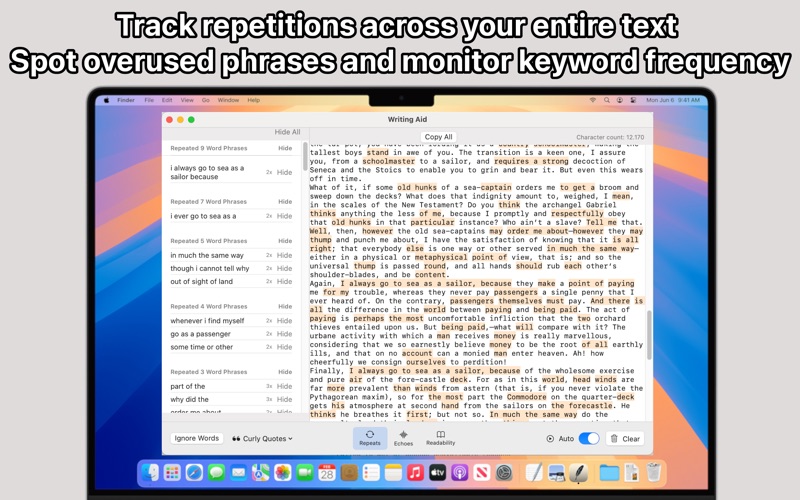This screenshot has width=800, height=500.
Task: Click the Wi-Fi status icon
Action: 592,100
